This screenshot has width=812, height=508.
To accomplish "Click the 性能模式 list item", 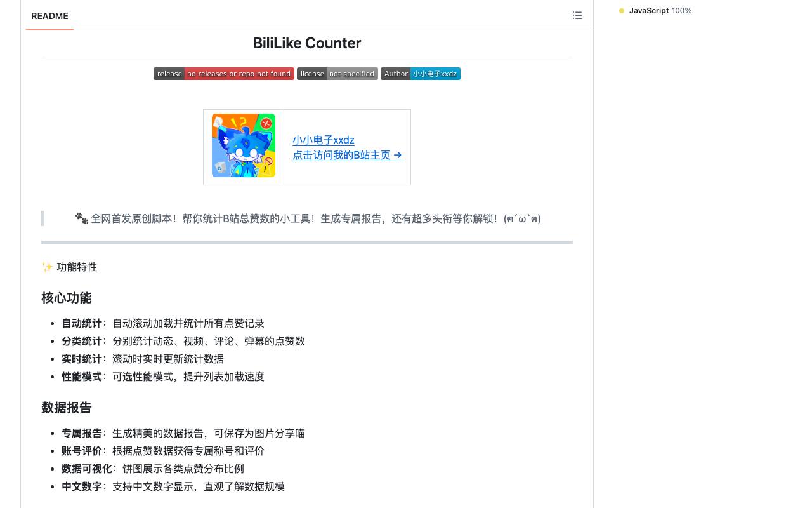I will pyautogui.click(x=163, y=377).
